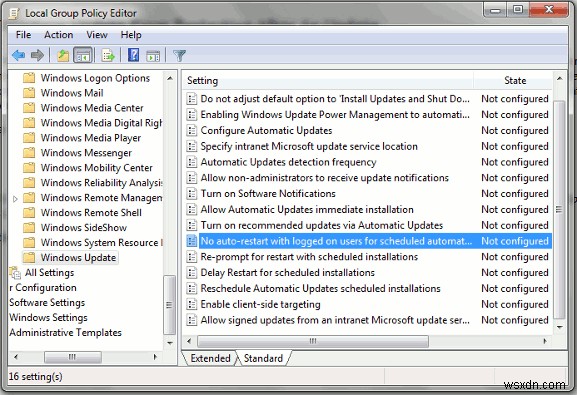
Task: Click the Windows Logon Options folder icon
Action: point(29,78)
